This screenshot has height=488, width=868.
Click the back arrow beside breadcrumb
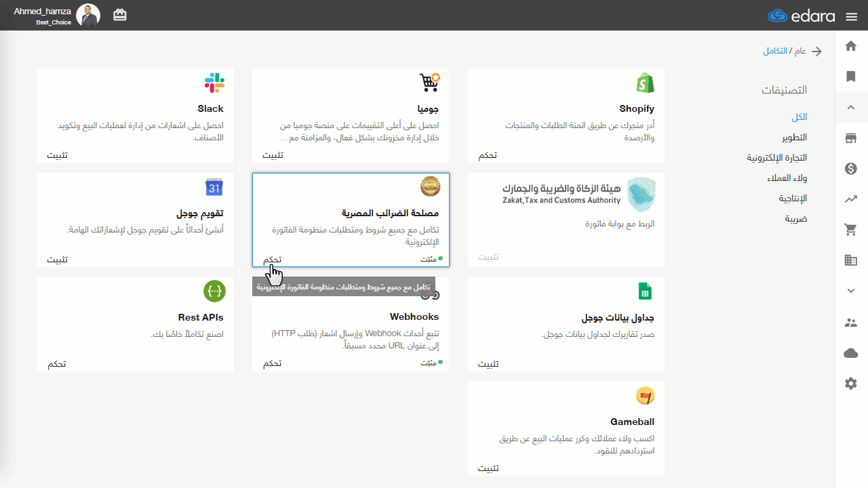[817, 52]
